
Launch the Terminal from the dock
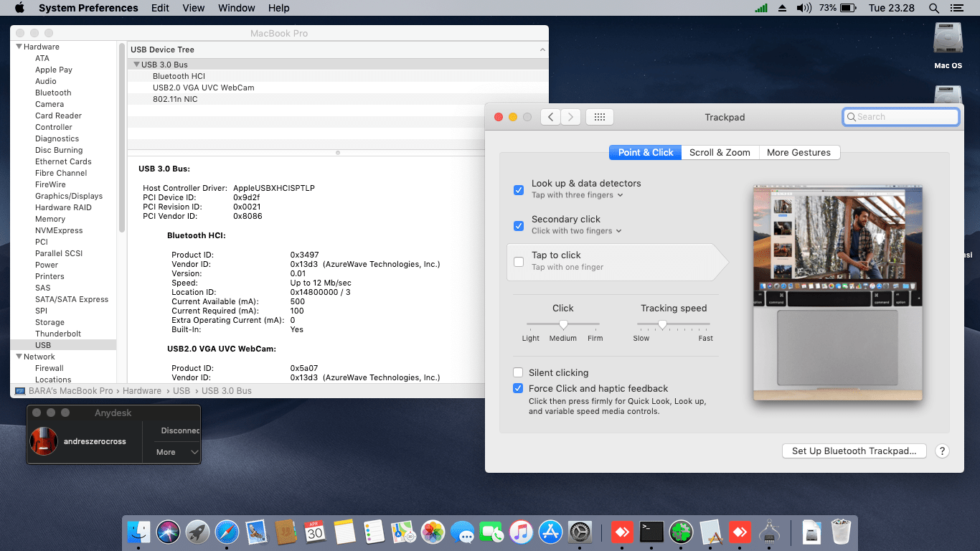coord(651,532)
